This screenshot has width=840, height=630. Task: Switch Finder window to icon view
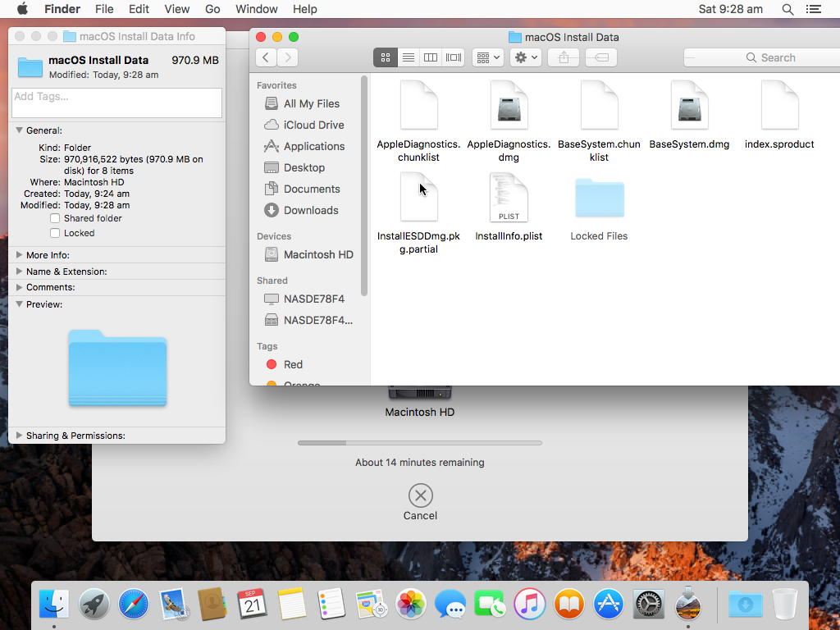[386, 57]
